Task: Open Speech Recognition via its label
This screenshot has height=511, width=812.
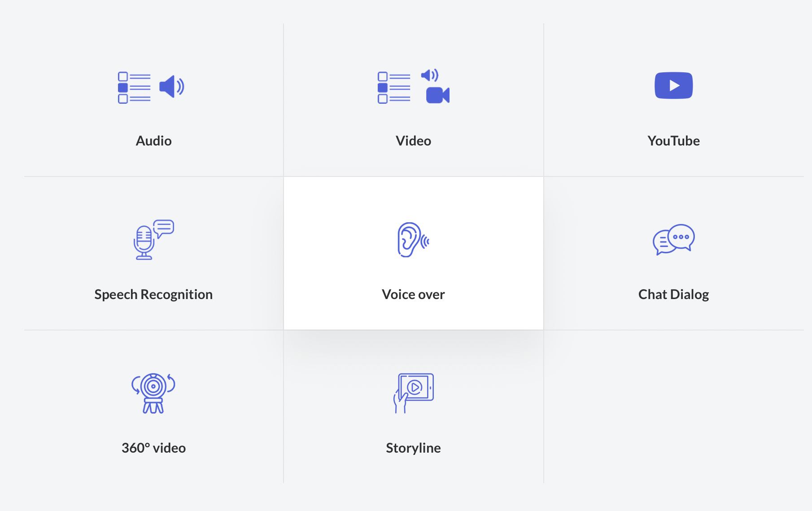Action: 153,295
